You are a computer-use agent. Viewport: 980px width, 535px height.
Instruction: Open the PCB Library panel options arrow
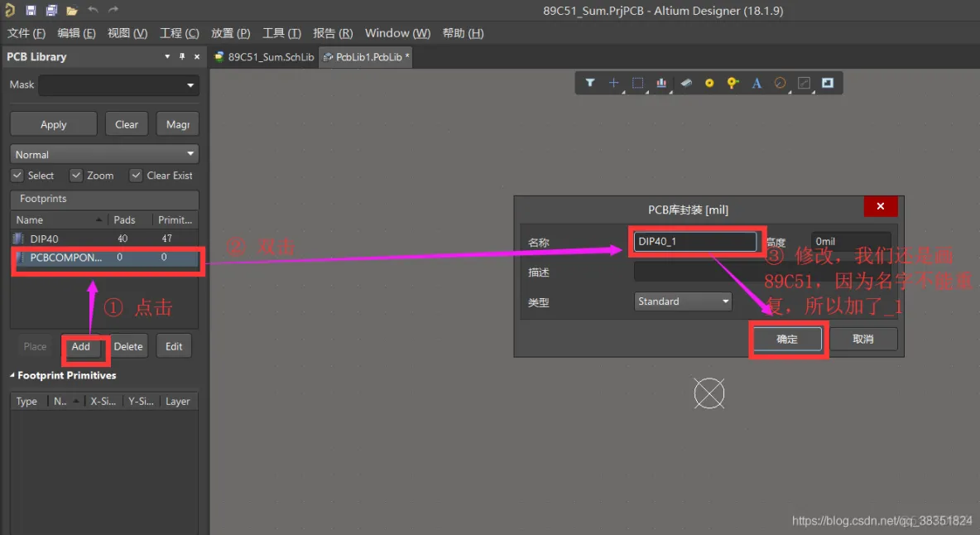167,56
